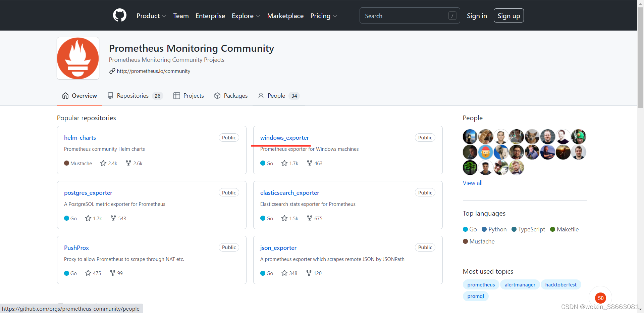644x313 pixels.
Task: Open the Product dropdown menu
Action: tap(151, 16)
